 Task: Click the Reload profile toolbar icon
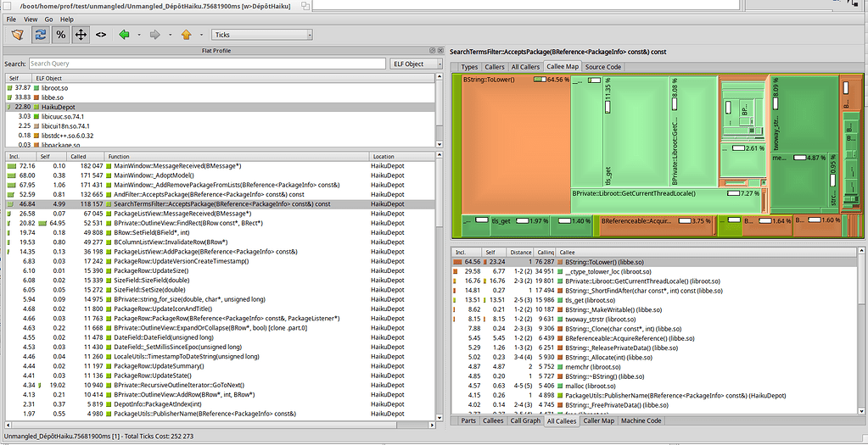point(40,34)
